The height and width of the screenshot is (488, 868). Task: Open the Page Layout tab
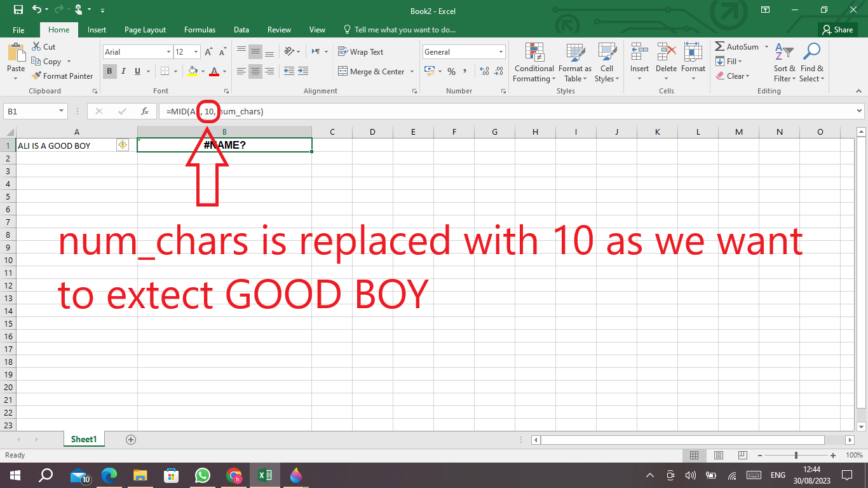(x=145, y=30)
